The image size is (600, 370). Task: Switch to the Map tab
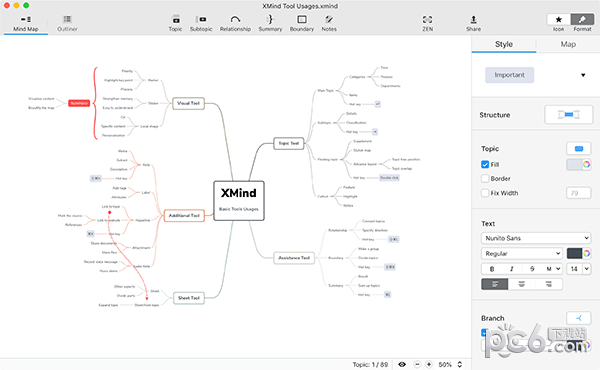click(568, 44)
